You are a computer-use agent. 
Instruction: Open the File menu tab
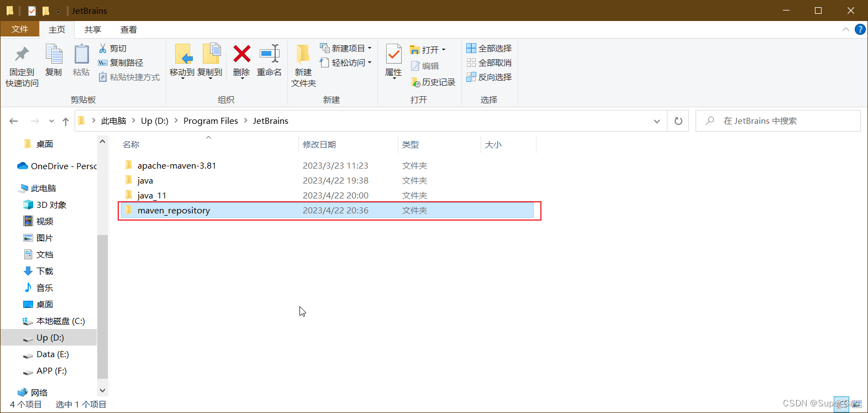click(20, 29)
